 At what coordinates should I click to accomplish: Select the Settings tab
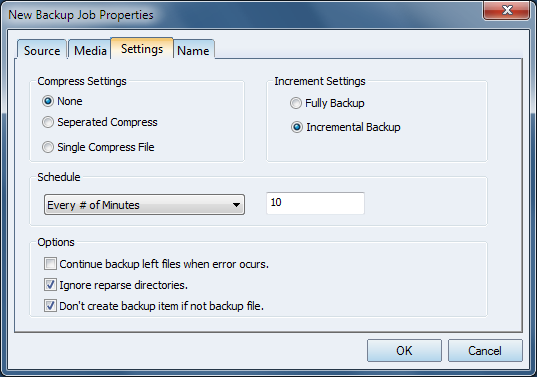coord(142,49)
